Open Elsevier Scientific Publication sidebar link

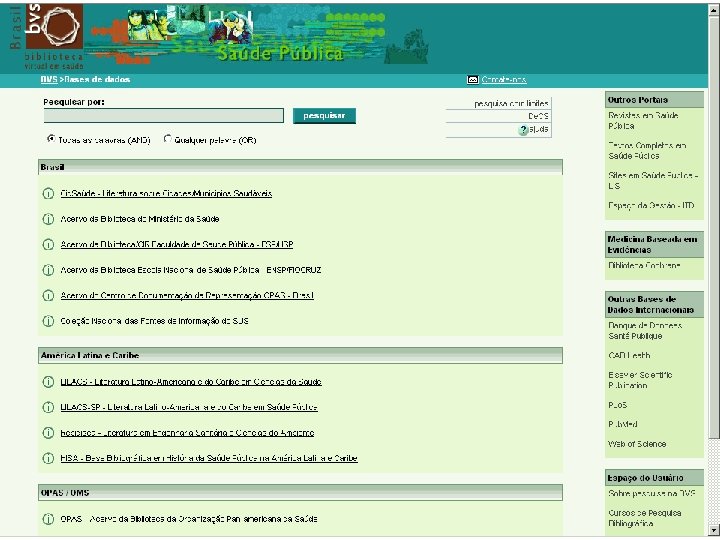point(640,380)
